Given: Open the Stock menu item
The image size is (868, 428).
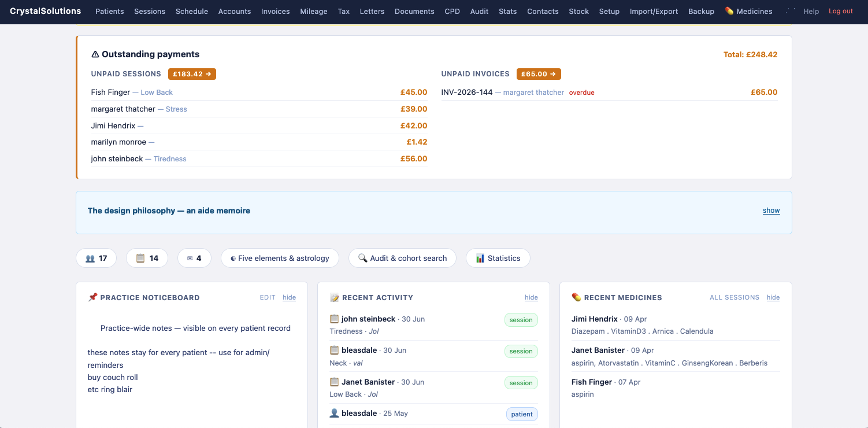Looking at the screenshot, I should [579, 11].
